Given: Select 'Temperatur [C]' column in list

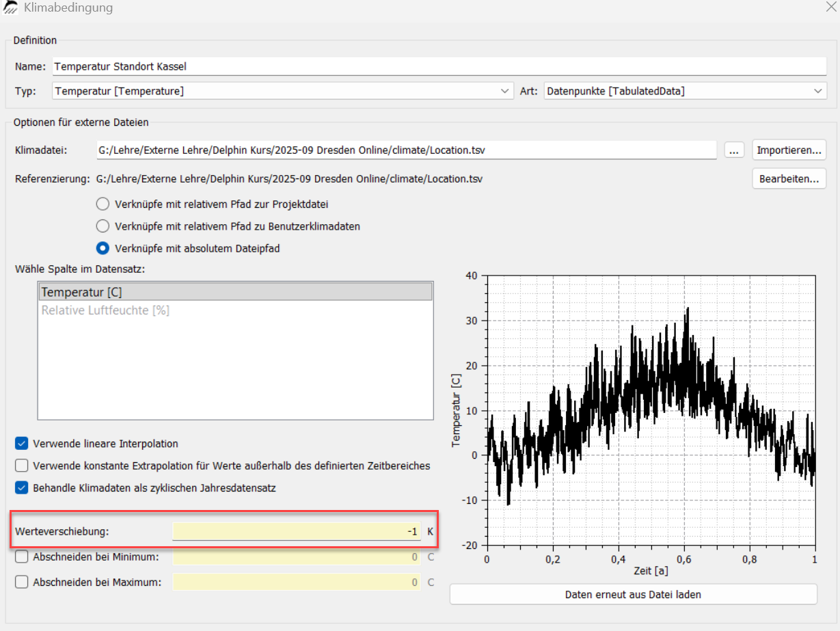Looking at the screenshot, I should tap(236, 292).
